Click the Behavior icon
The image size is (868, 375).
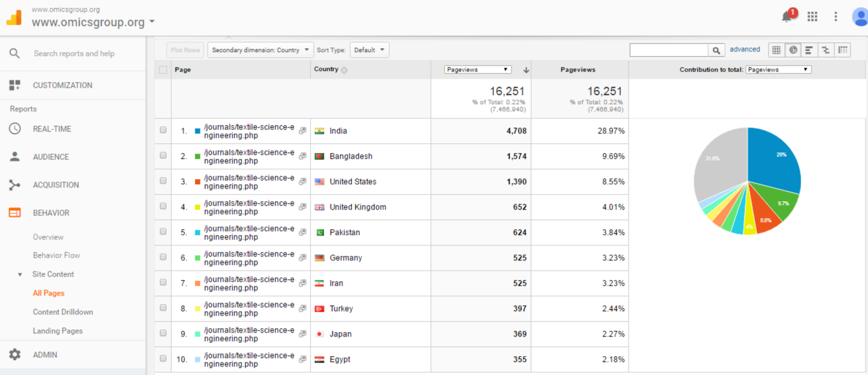click(x=14, y=213)
